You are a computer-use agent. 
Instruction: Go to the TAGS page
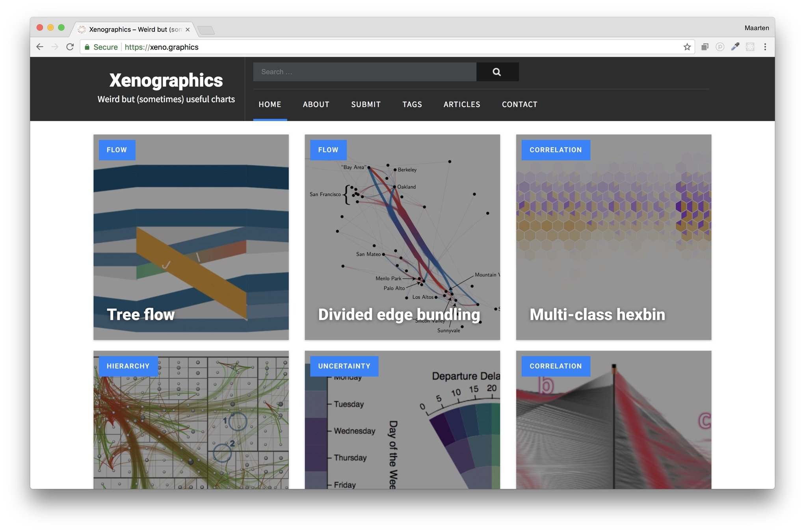pos(412,104)
